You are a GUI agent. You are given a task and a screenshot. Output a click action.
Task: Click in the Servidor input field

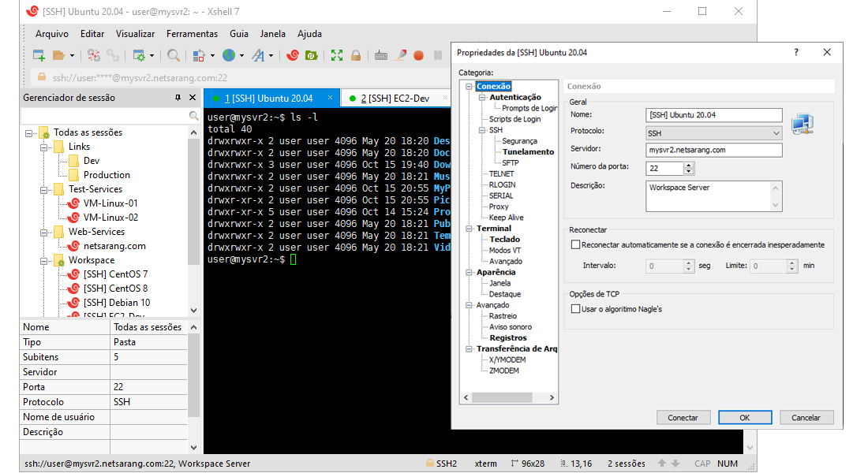click(713, 150)
